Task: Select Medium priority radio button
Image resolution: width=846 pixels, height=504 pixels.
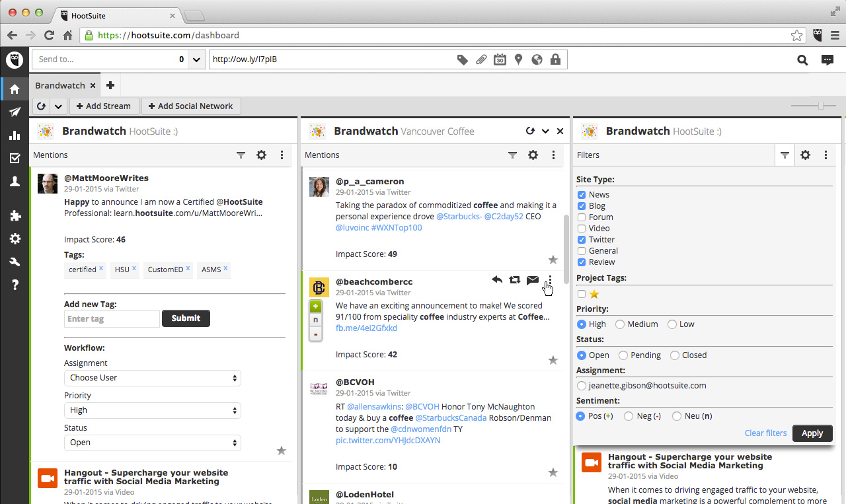Action: pyautogui.click(x=620, y=324)
